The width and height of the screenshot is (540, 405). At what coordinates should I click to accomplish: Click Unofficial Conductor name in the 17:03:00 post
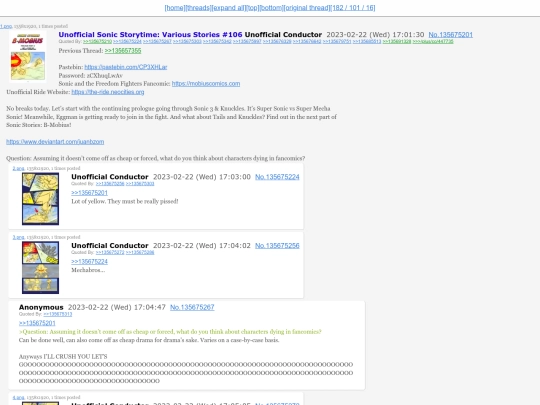pyautogui.click(x=110, y=177)
